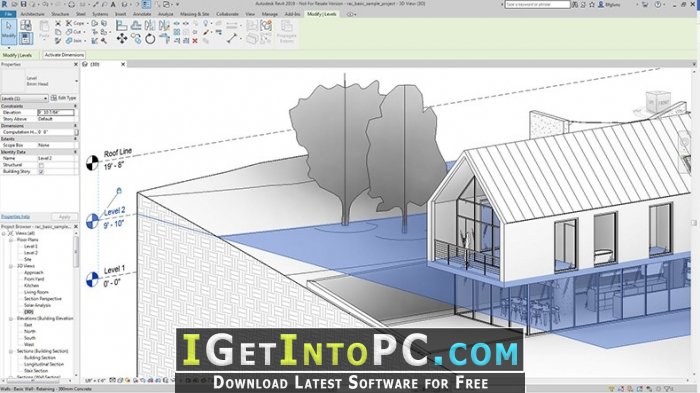Viewport: 700px width, 393px height.
Task: Click the Text tool A icon in top toolbar
Action: click(x=113, y=4)
